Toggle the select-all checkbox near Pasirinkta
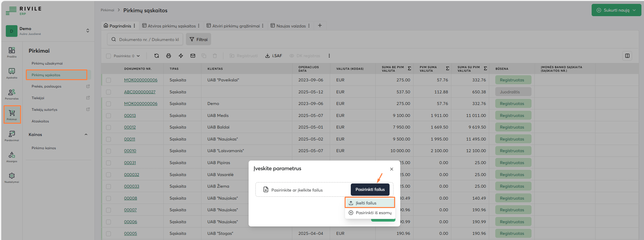 pyautogui.click(x=109, y=56)
